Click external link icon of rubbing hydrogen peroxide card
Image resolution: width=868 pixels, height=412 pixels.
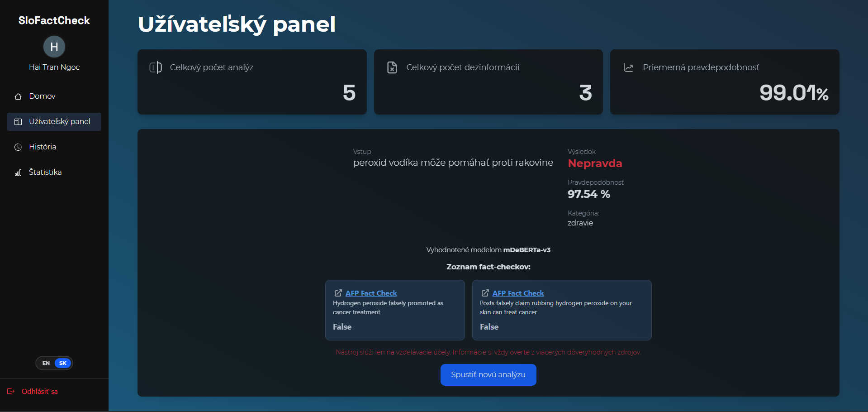(x=485, y=293)
